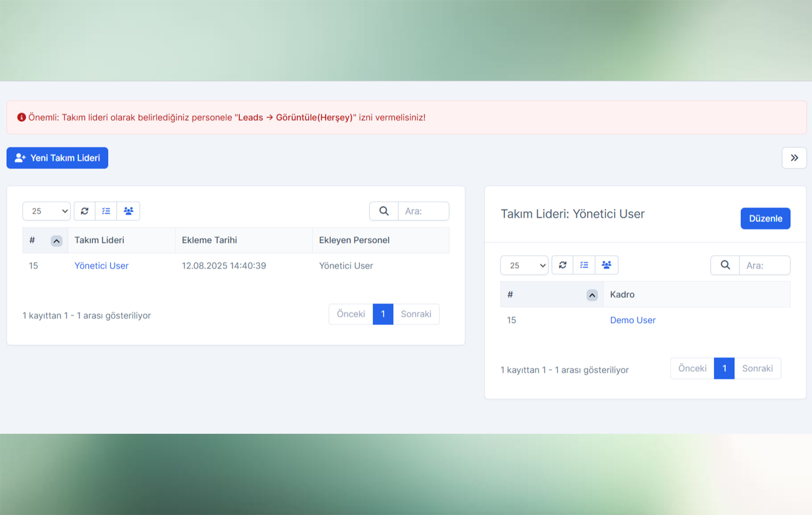Toggle sort arrow in Kadro table # column
This screenshot has height=515, width=812.
(592, 295)
